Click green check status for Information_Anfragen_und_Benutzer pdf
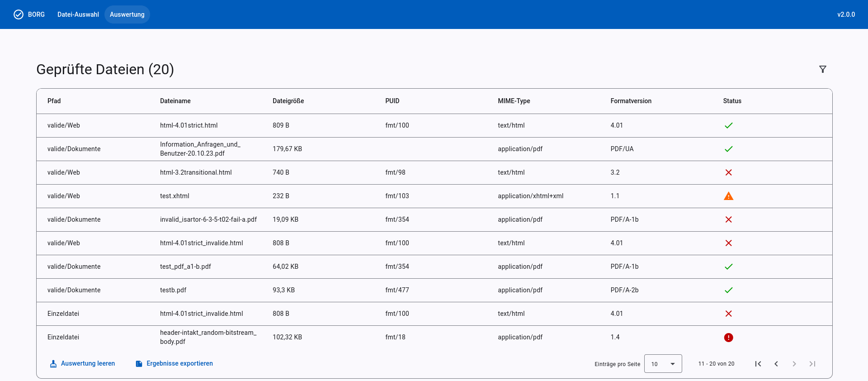This screenshot has width=868, height=381. 728,149
